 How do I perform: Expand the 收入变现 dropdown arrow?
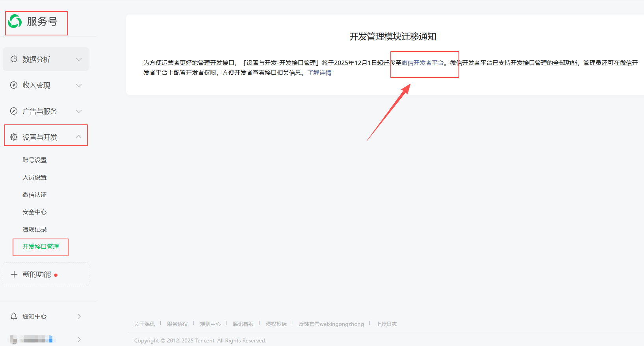[79, 85]
